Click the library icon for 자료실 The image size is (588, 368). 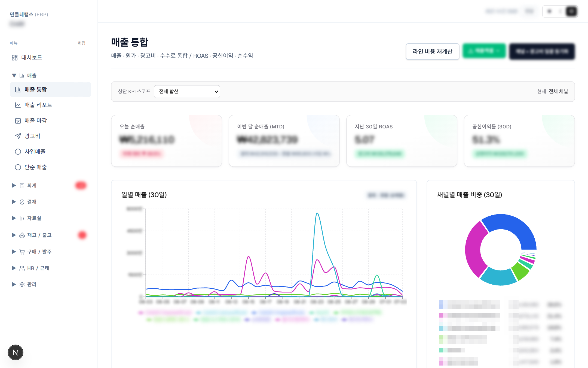point(22,218)
